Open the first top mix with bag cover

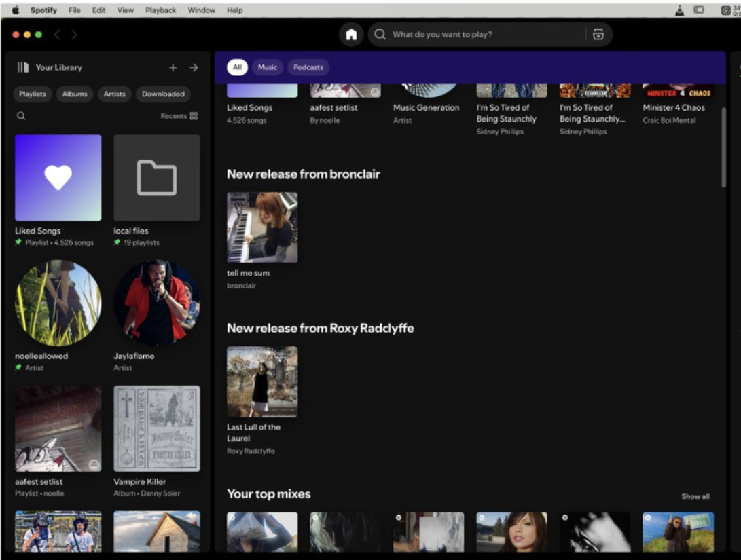click(x=262, y=532)
